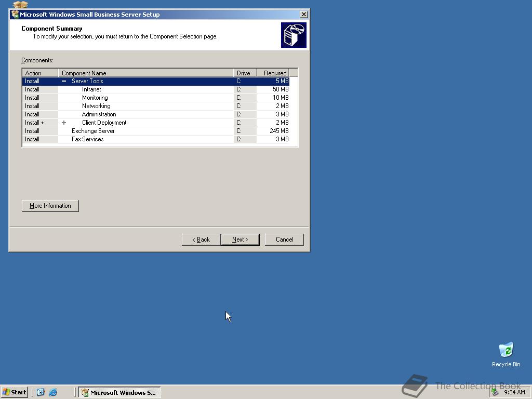This screenshot has height=399, width=532.
Task: Click the Component Summary heading
Action: point(52,29)
